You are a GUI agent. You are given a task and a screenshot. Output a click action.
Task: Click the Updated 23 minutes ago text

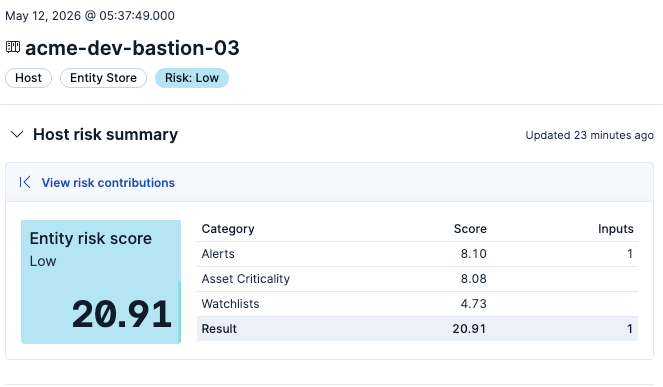tap(589, 135)
